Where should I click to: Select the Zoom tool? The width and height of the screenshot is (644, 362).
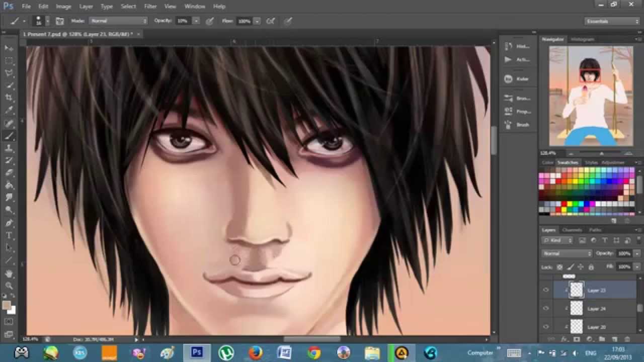tap(9, 286)
